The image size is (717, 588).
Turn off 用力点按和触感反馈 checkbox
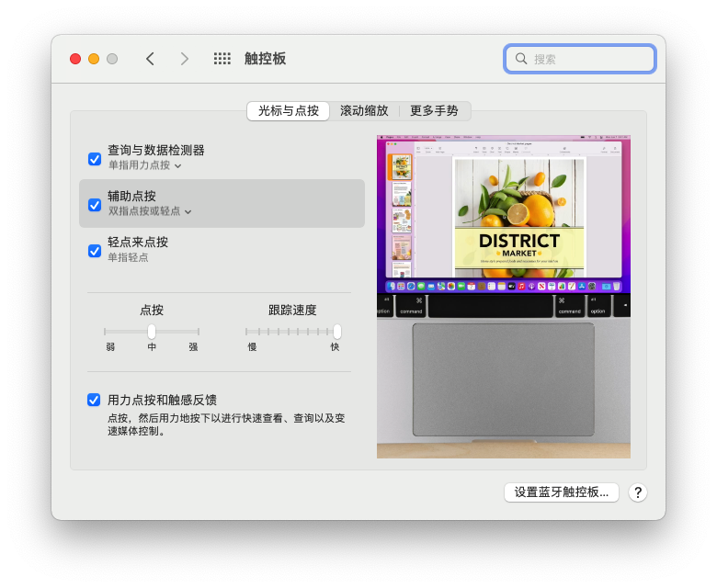[x=94, y=400]
